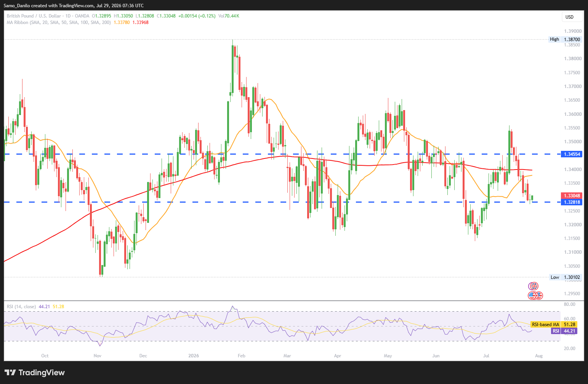Click the High 1.38700 label
Image resolution: width=588 pixels, height=384 pixels.
[x=565, y=39]
